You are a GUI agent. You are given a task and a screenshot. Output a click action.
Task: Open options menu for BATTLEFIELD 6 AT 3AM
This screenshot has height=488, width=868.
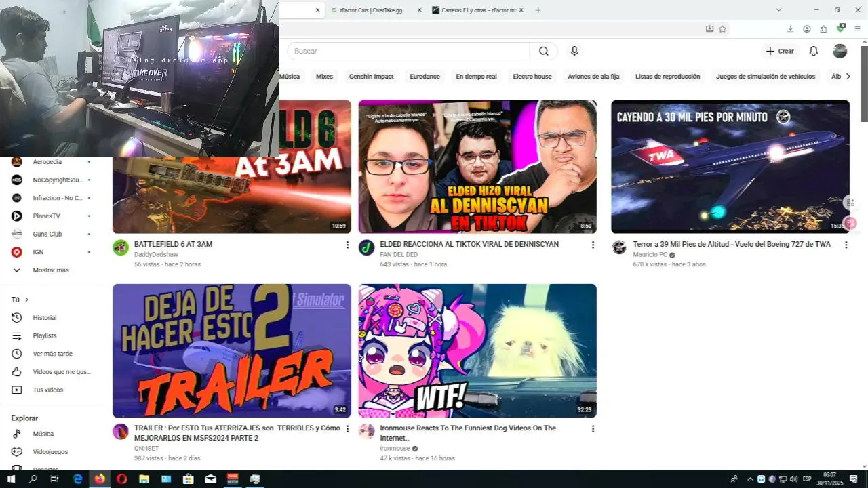tap(347, 245)
